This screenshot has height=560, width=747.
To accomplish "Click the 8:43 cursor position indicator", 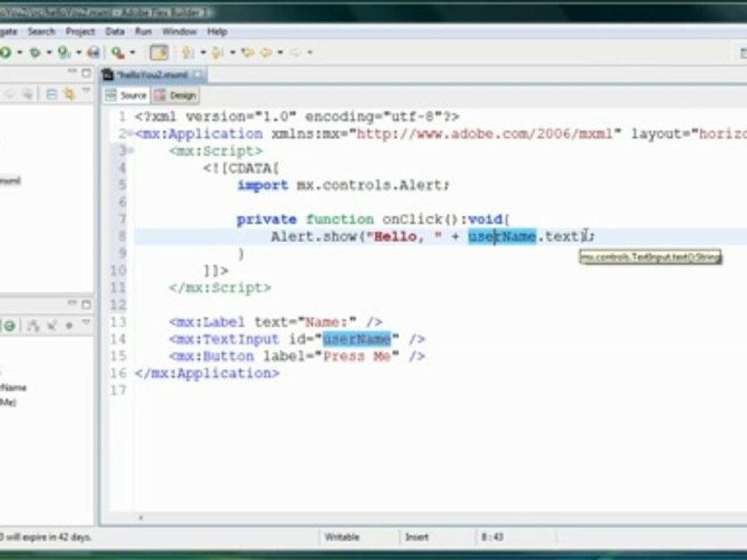I will click(x=492, y=537).
